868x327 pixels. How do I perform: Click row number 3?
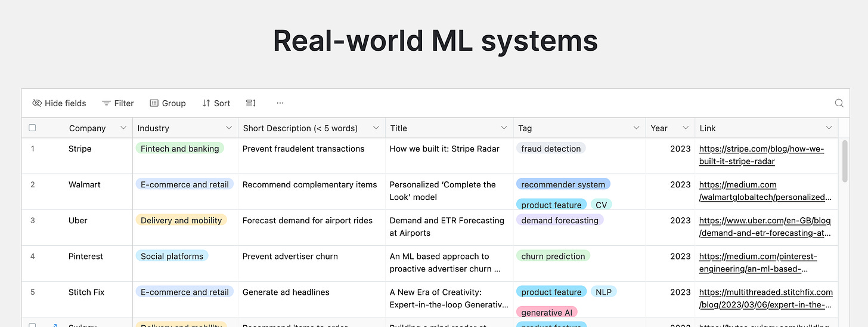pyautogui.click(x=32, y=220)
